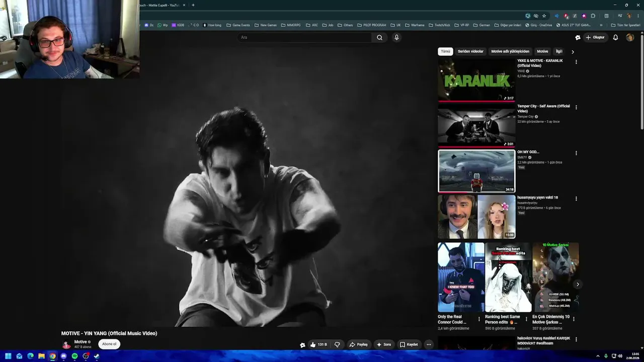Image resolution: width=644 pixels, height=362 pixels.
Task: Open YouTube notifications bell
Action: tap(615, 37)
